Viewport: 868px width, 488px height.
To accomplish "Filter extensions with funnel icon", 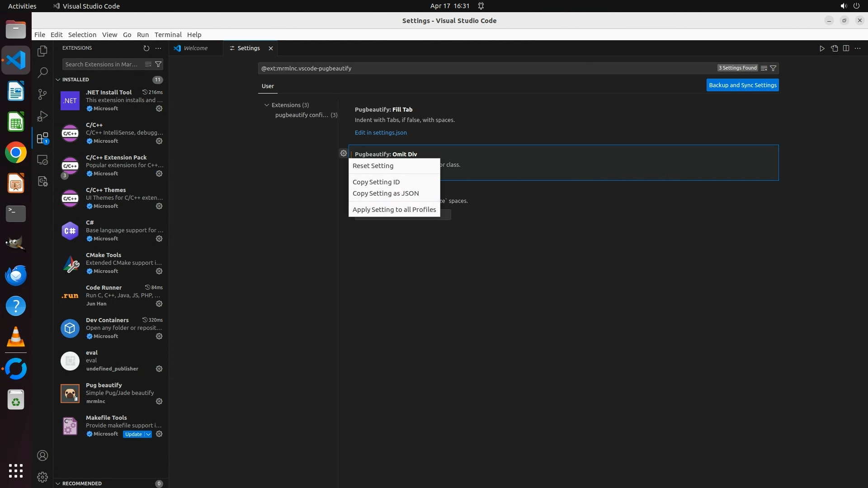I will (158, 64).
